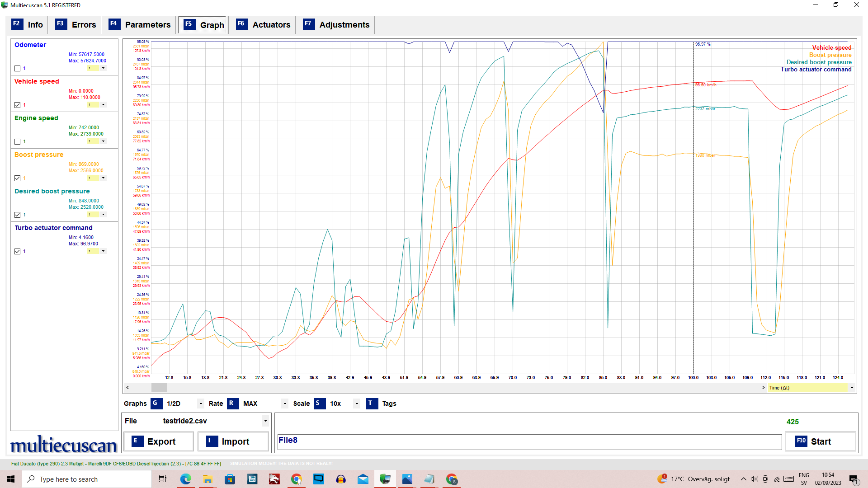The image size is (868, 488).
Task: Click the R shortcut icon for Rate
Action: [x=232, y=403]
